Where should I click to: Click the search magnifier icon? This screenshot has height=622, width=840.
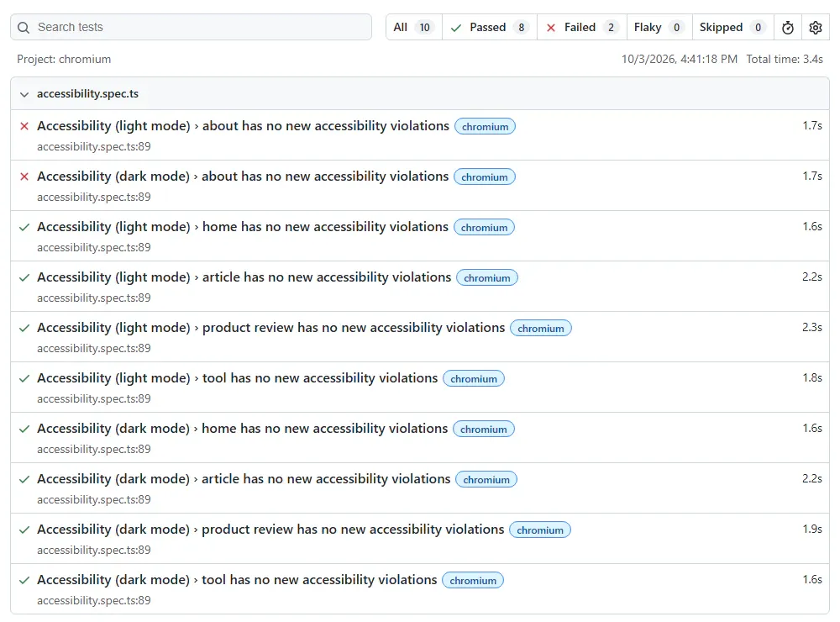pyautogui.click(x=24, y=28)
